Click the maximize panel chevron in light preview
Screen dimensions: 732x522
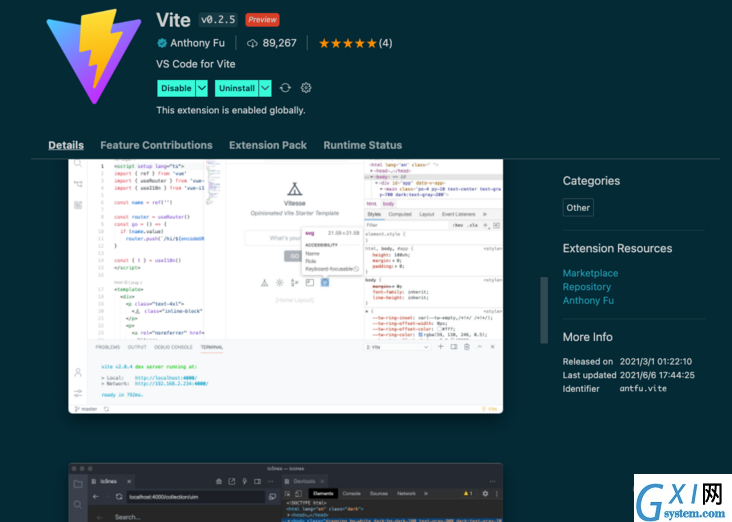click(x=479, y=347)
